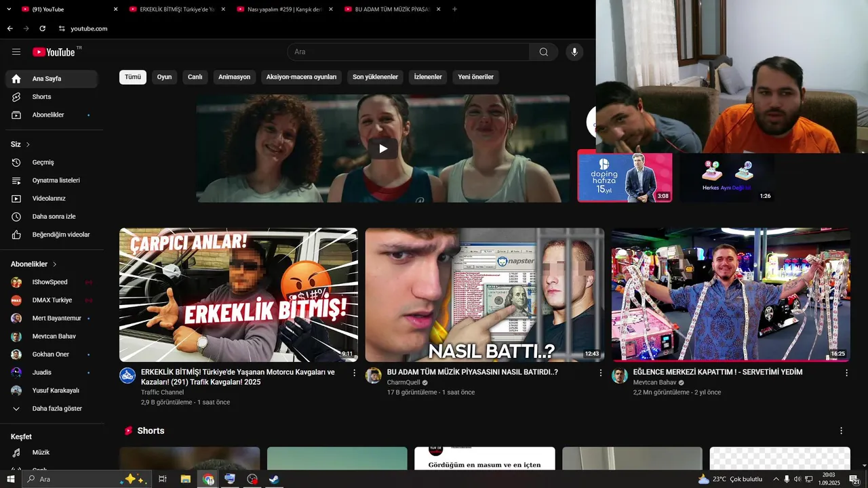The image size is (868, 488).
Task: Go back with browser back arrow
Action: pyautogui.click(x=9, y=28)
